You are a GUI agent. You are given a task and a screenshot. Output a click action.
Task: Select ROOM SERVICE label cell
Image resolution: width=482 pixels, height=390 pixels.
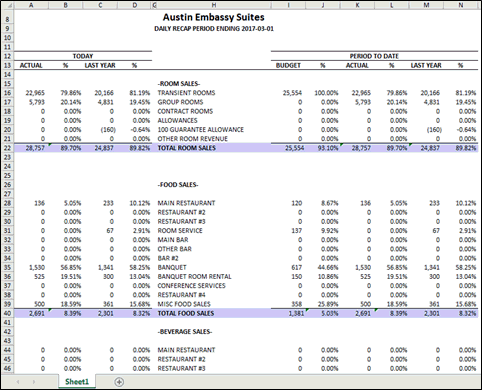(x=180, y=231)
